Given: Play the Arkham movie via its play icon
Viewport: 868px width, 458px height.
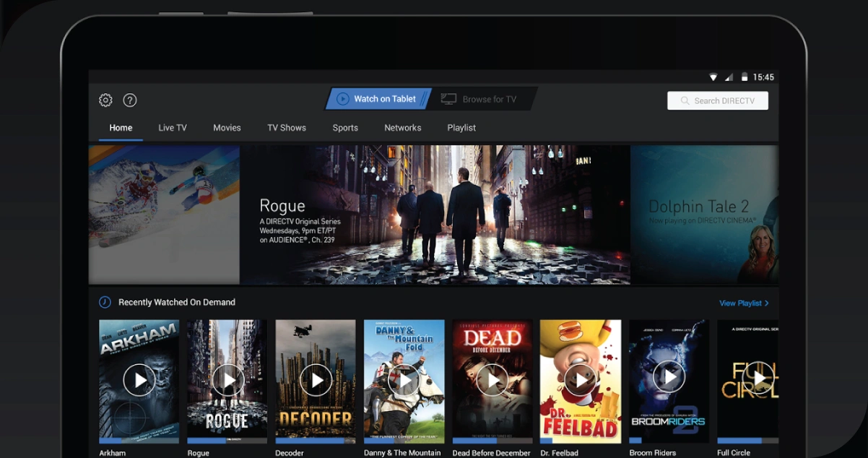Looking at the screenshot, I should [139, 380].
